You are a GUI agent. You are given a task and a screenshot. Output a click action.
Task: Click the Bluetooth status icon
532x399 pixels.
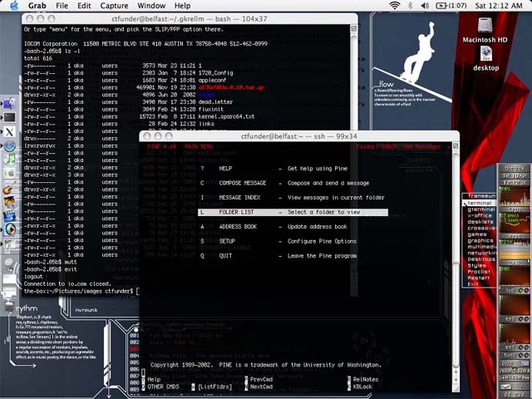(410, 6)
